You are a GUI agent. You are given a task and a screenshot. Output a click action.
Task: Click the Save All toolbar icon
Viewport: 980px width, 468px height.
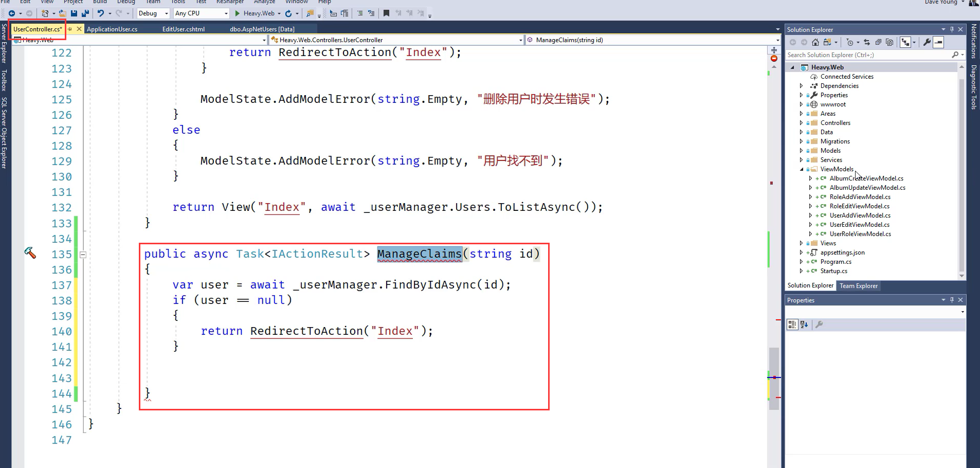84,13
